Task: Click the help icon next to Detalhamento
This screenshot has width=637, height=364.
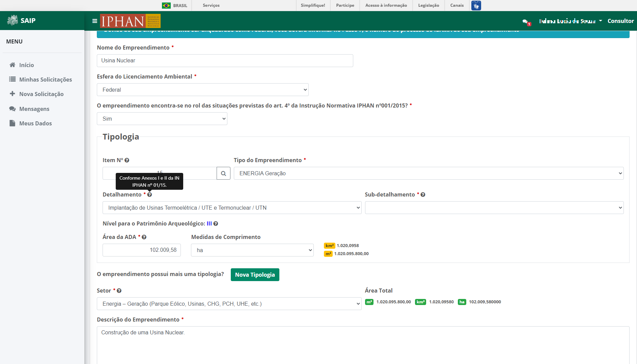Action: [x=149, y=195]
